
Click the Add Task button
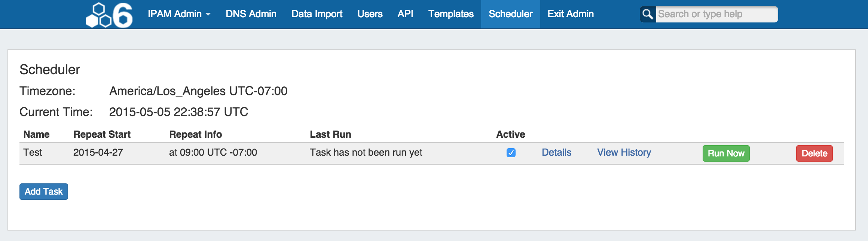[44, 192]
